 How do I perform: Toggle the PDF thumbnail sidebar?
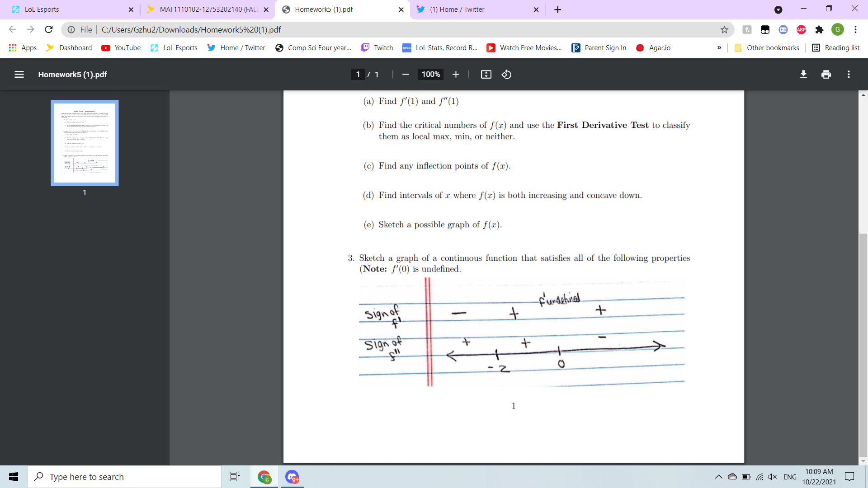tap(19, 75)
